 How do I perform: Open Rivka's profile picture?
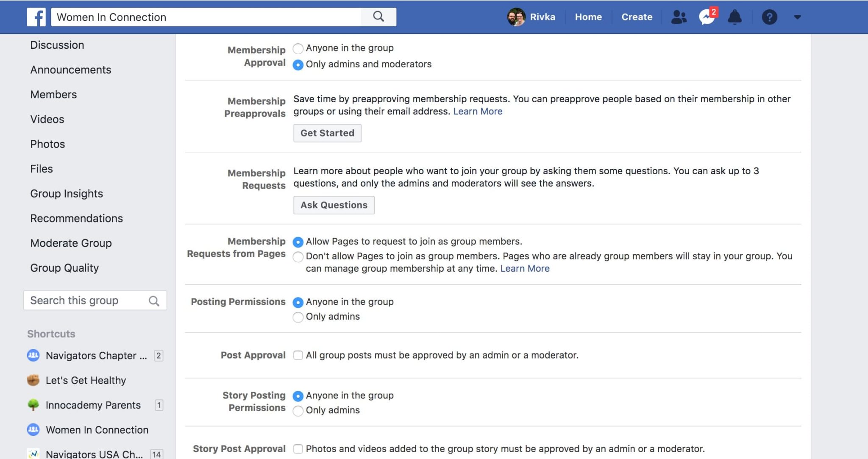click(x=516, y=17)
